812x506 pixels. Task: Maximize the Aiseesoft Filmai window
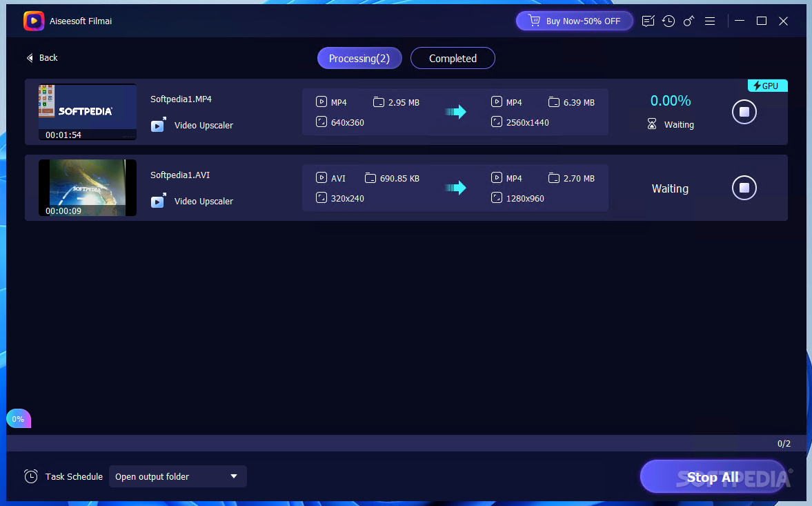click(x=761, y=21)
